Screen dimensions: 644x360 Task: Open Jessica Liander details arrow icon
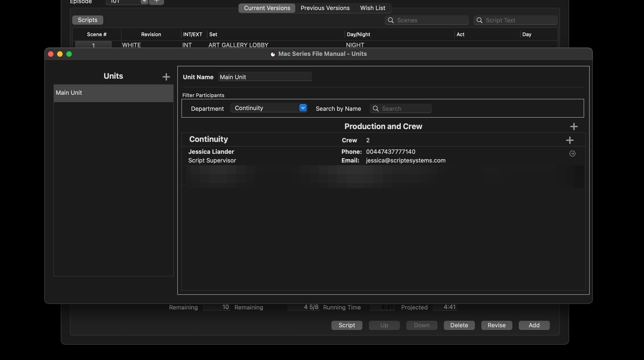click(x=572, y=154)
